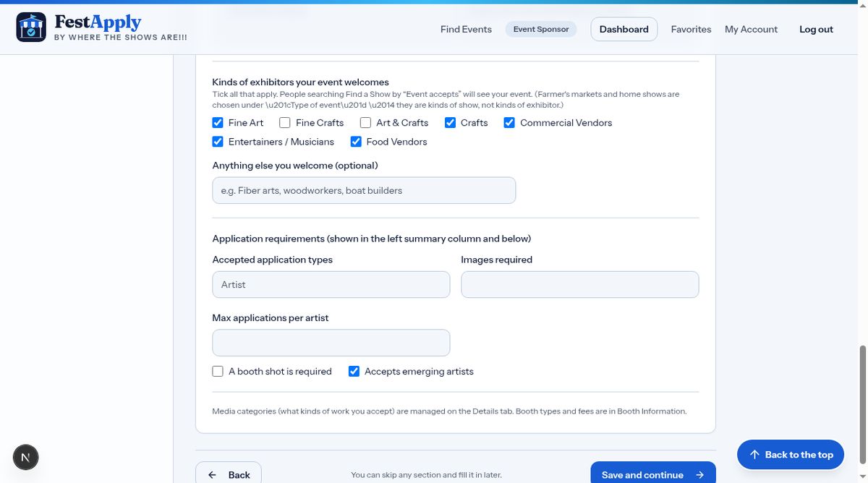Click the Event Sponsor badge

541,30
